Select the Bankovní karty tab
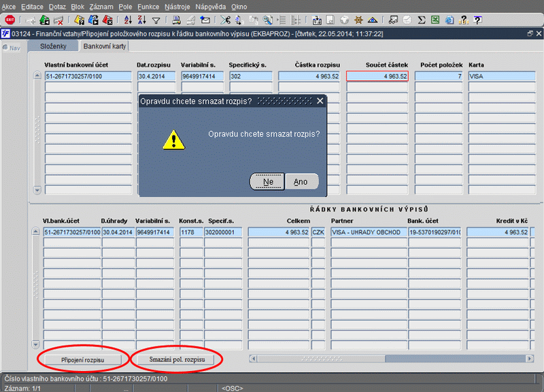544x392 pixels. click(x=105, y=46)
